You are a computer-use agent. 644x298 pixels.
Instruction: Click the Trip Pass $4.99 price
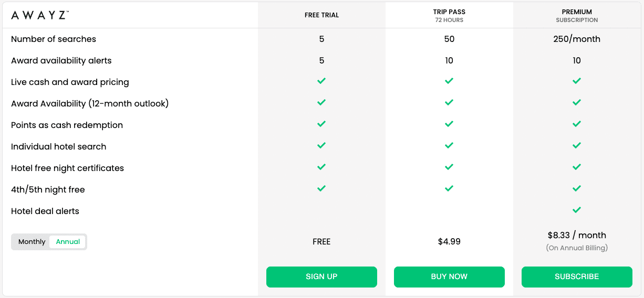coord(449,242)
